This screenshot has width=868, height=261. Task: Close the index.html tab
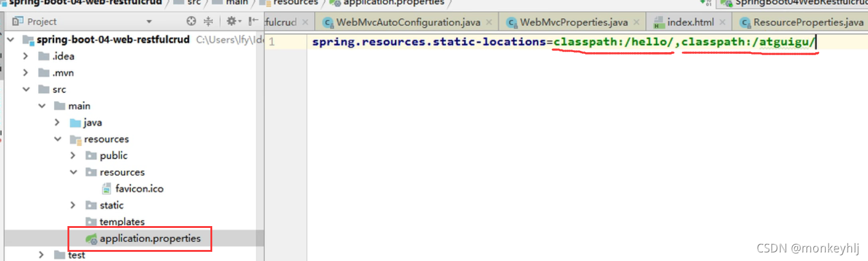tap(722, 23)
